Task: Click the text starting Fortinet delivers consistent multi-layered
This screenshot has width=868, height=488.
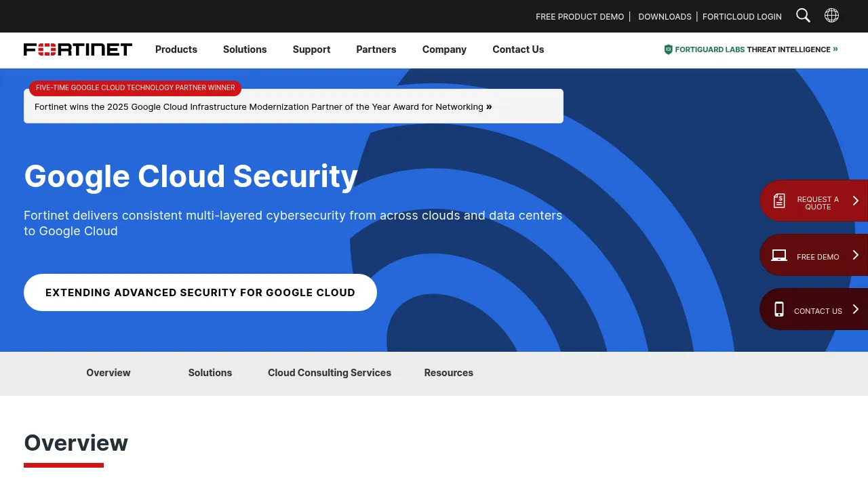Action: [293, 223]
